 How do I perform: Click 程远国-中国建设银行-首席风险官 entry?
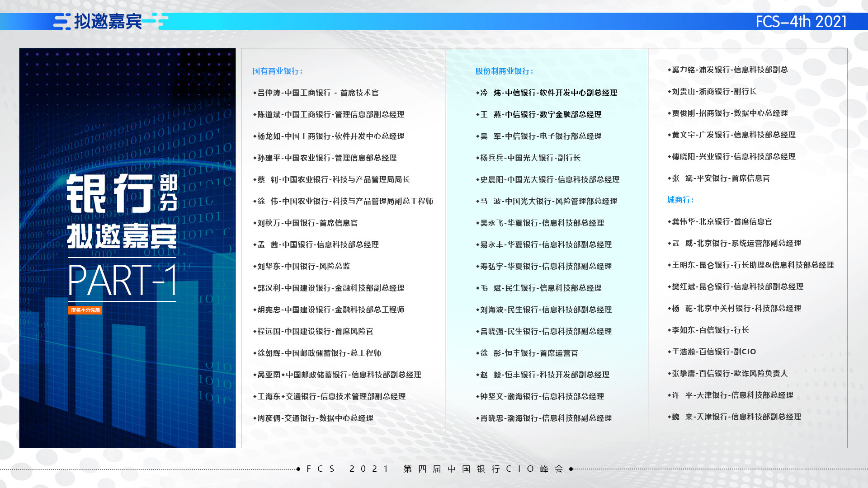(313, 331)
